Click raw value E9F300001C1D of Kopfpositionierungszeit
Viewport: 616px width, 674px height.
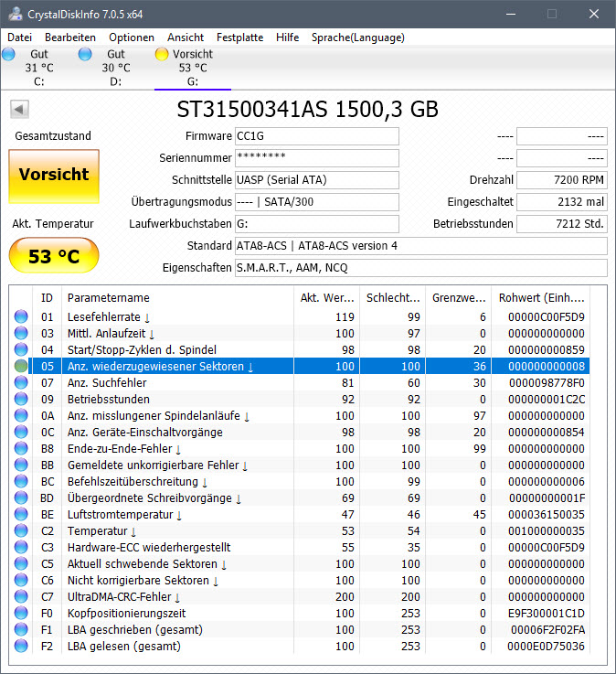point(546,614)
